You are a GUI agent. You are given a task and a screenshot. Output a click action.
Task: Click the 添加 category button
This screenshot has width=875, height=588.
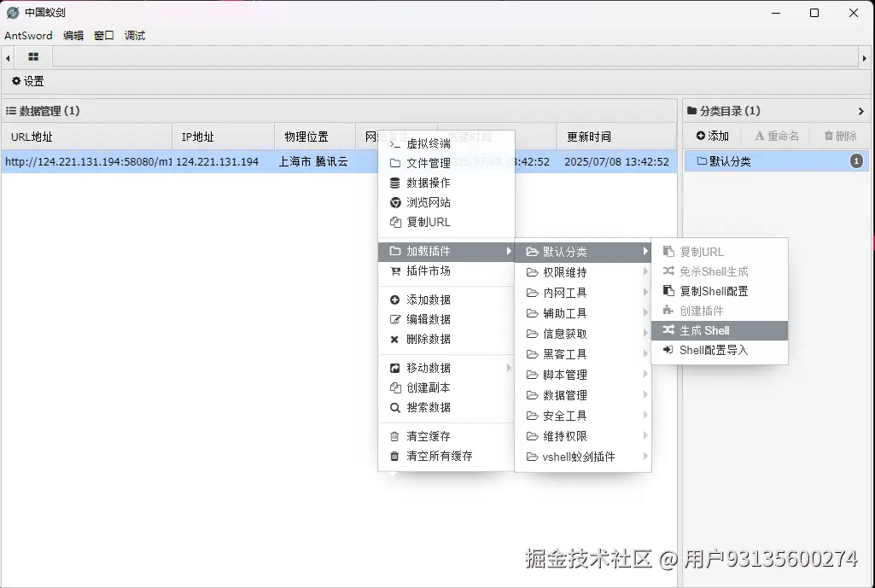(x=713, y=136)
